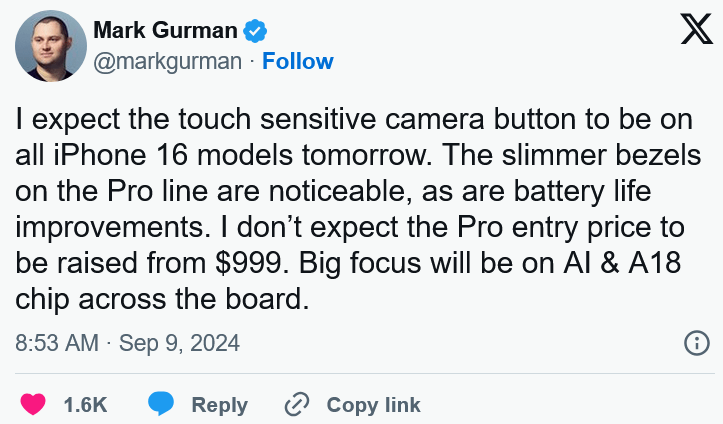Click the reply speech bubble icon
Image resolution: width=723 pixels, height=424 pixels.
(161, 404)
